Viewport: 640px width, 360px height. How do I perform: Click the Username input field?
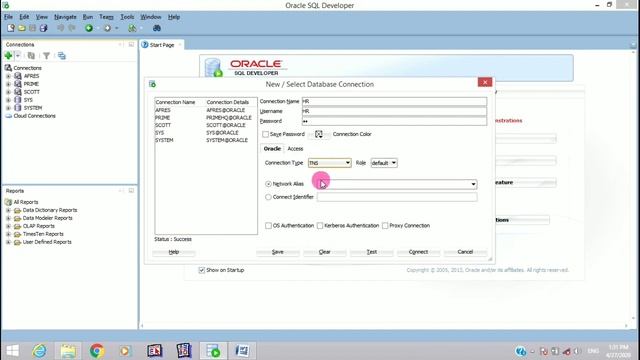click(394, 111)
